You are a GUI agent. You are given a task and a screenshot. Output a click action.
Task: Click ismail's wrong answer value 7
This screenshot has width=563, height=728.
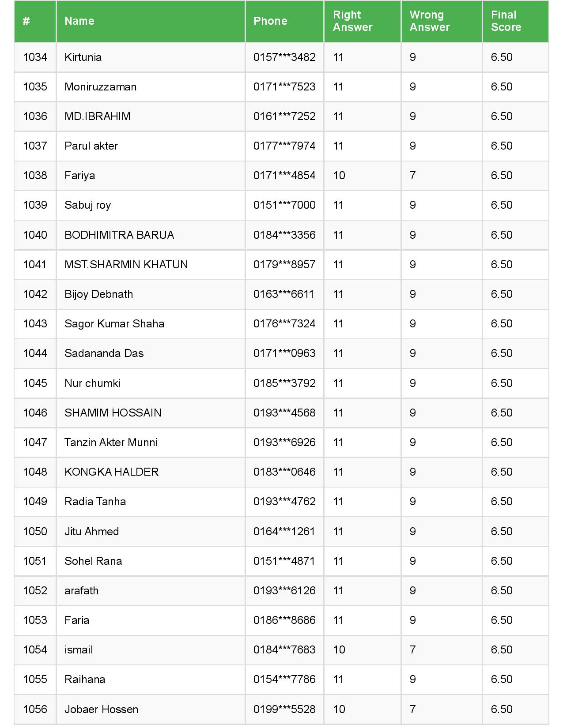point(412,649)
